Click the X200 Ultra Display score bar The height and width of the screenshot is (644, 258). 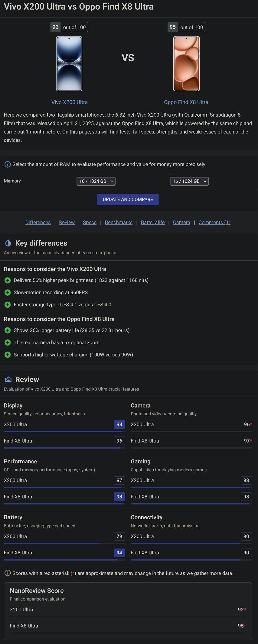click(x=64, y=432)
